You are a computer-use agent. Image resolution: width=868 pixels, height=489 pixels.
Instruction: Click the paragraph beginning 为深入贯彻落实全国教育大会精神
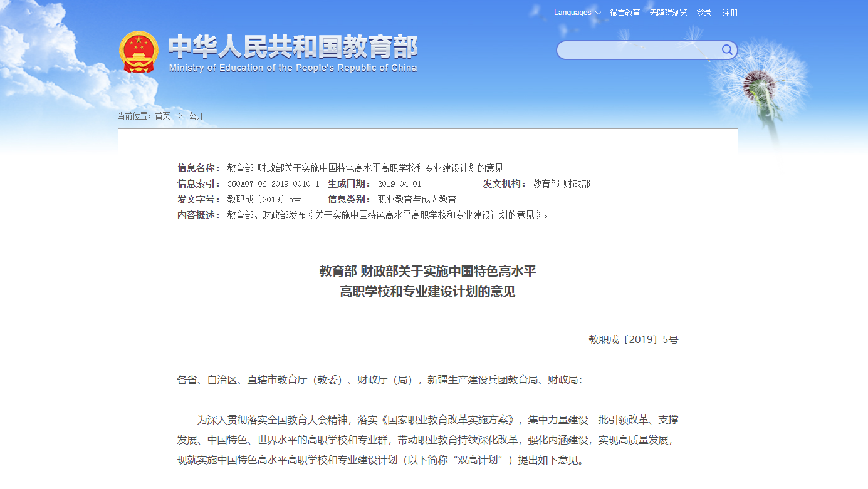click(427, 440)
